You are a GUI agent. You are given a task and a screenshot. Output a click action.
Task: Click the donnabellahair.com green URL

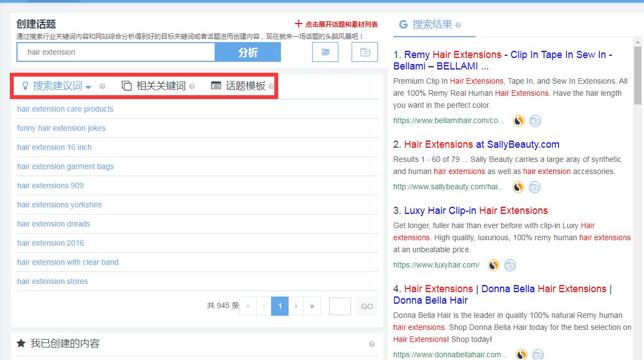(x=450, y=355)
